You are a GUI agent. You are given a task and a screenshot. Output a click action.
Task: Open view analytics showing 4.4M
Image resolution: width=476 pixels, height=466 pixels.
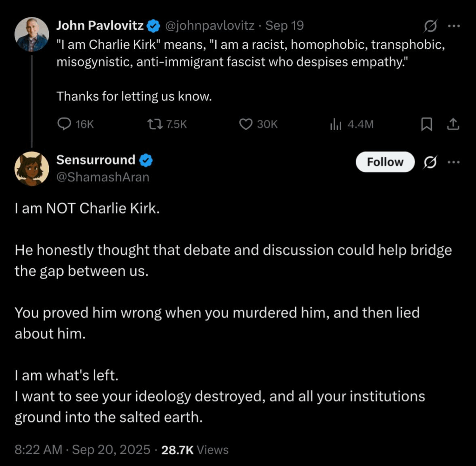(336, 124)
